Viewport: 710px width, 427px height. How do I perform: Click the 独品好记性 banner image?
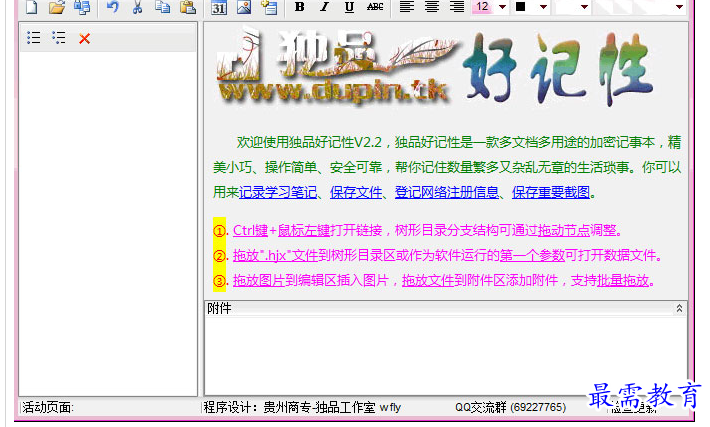(436, 67)
